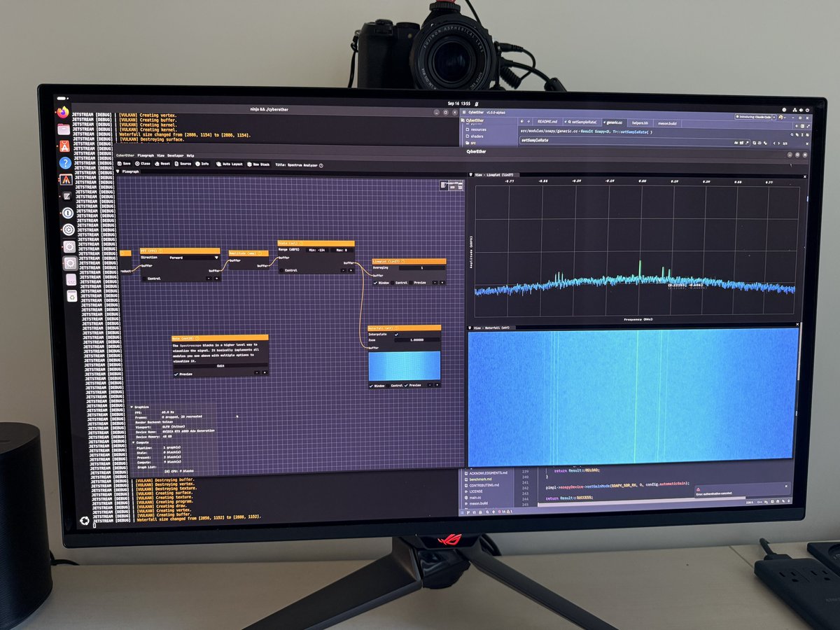Open LICENSE in the editor file tree
The image size is (840, 630).
(474, 491)
